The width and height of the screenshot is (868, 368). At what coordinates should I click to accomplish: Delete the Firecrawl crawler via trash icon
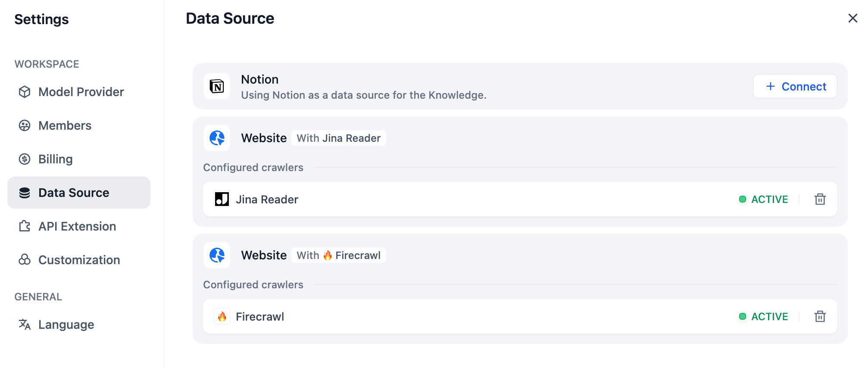pos(820,316)
